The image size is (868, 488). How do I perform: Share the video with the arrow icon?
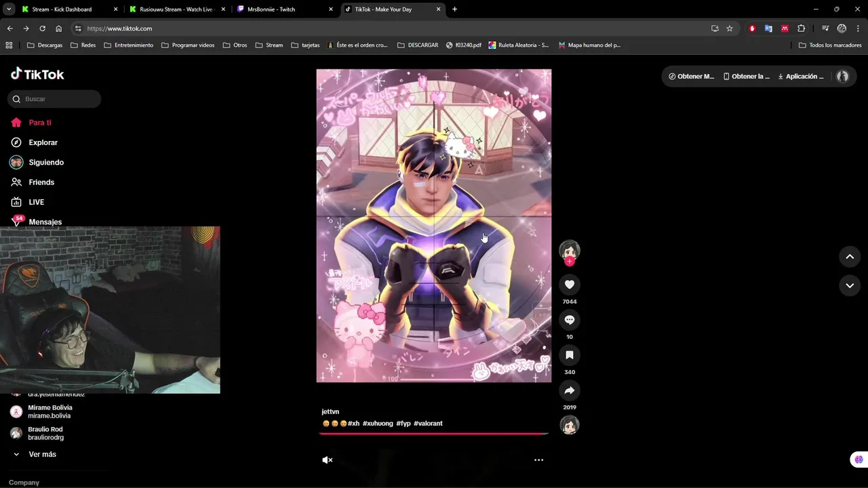tap(570, 390)
